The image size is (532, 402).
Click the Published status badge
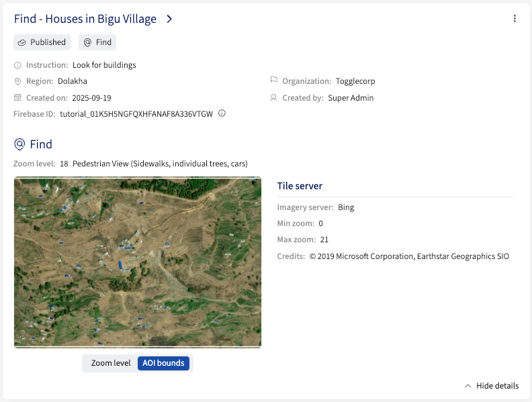point(42,42)
